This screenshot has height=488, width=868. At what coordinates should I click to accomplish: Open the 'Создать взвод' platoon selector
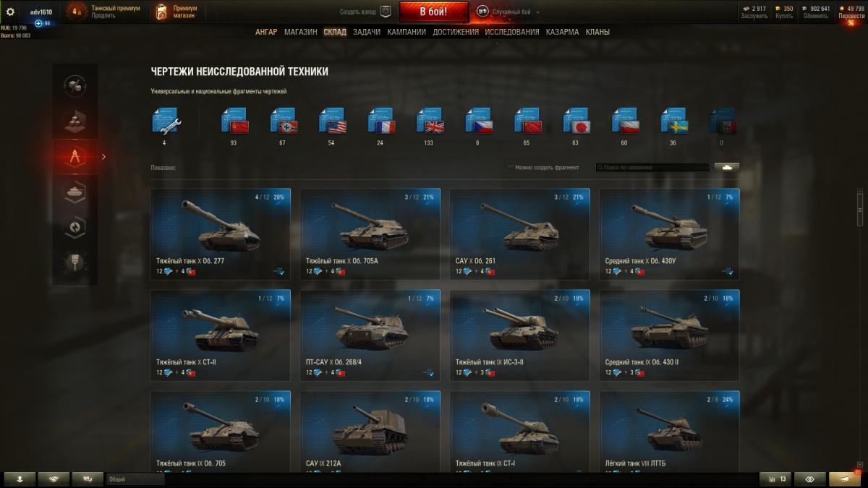(x=365, y=12)
